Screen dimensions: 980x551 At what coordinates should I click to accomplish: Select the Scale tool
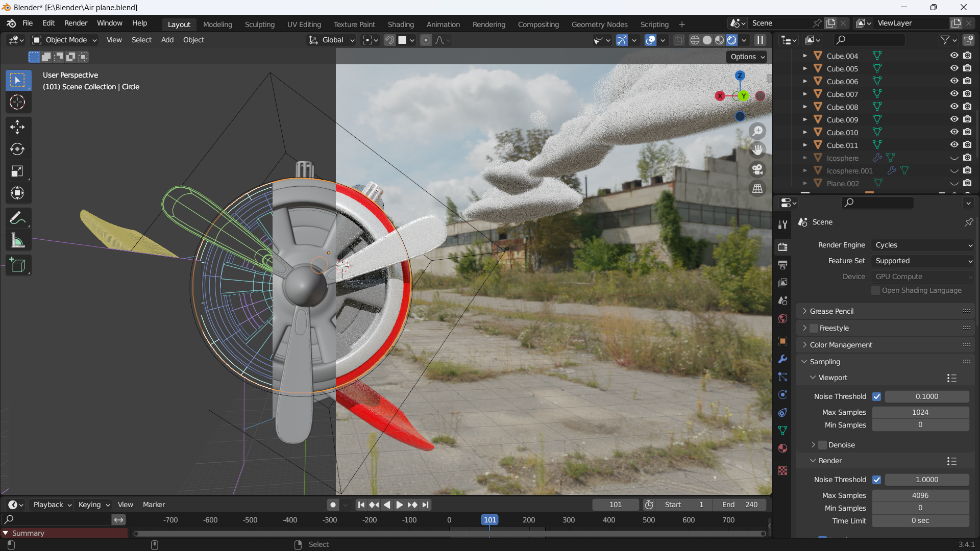pos(17,171)
